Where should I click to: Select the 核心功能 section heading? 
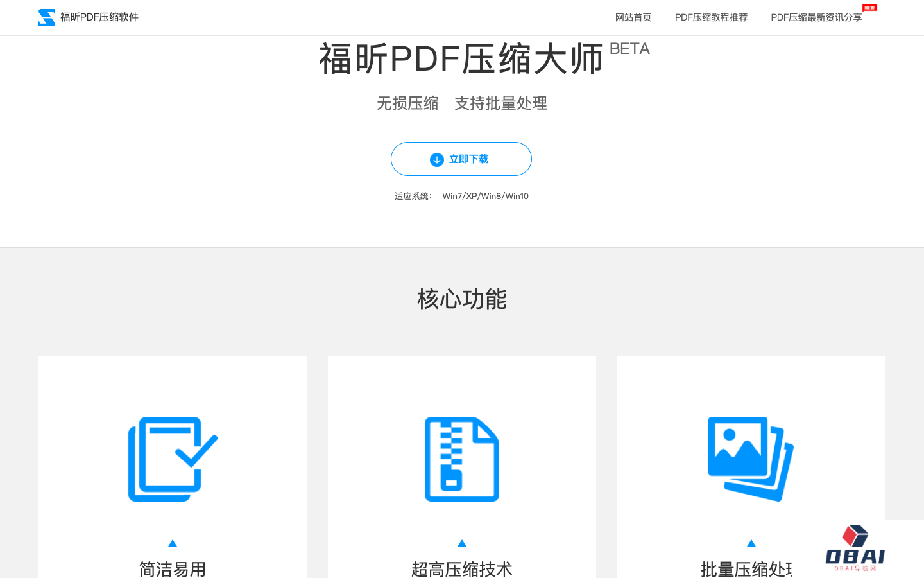coord(461,299)
